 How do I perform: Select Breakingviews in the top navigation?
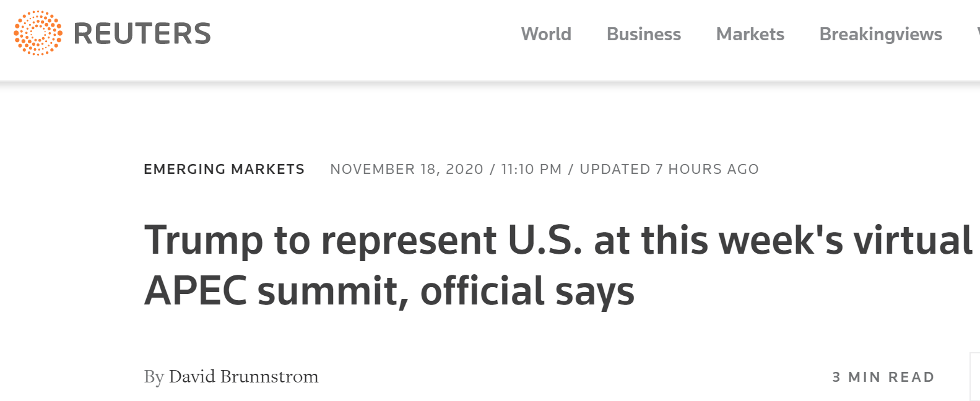(880, 34)
